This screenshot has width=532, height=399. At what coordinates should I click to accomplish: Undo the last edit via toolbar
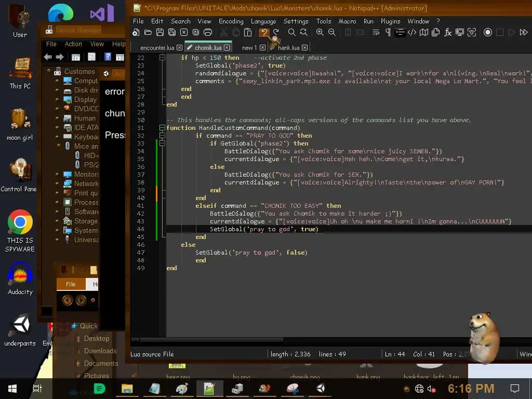[264, 32]
